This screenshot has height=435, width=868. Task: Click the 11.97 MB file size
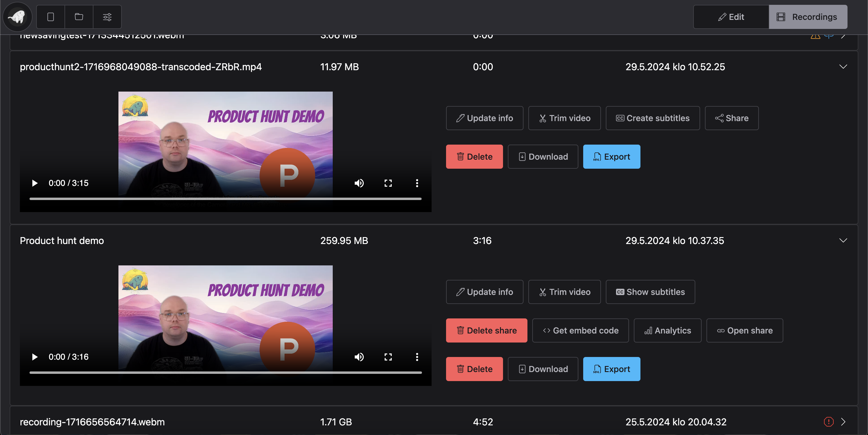[339, 67]
